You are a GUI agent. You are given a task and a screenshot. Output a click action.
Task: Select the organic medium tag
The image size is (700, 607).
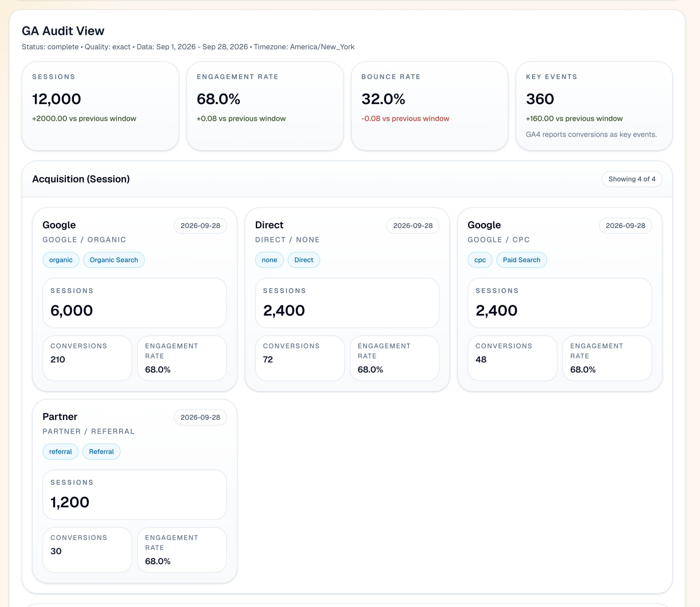click(x=61, y=260)
